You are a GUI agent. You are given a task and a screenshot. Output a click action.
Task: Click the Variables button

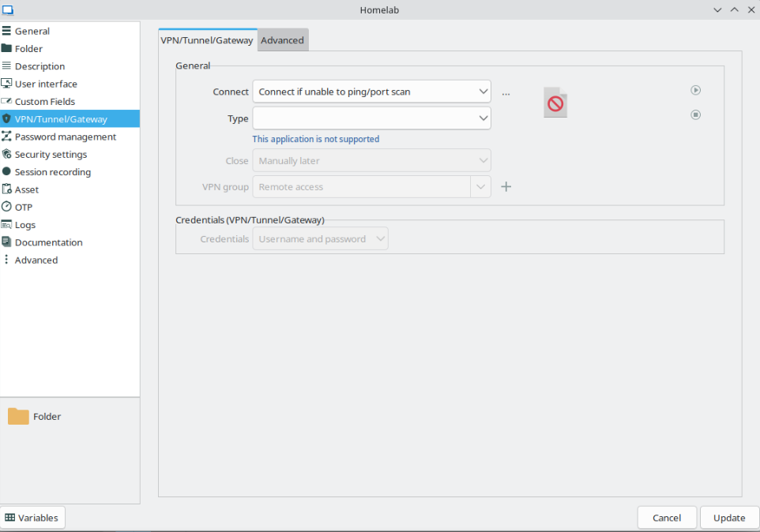[x=32, y=518]
